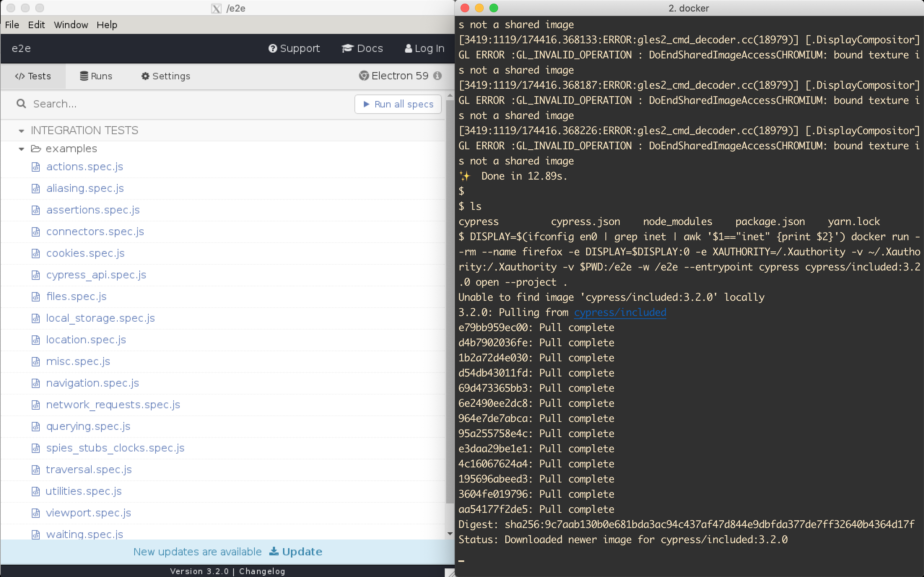Open network_requests.spec.js test file
Viewport: 924px width, 577px height.
113,405
